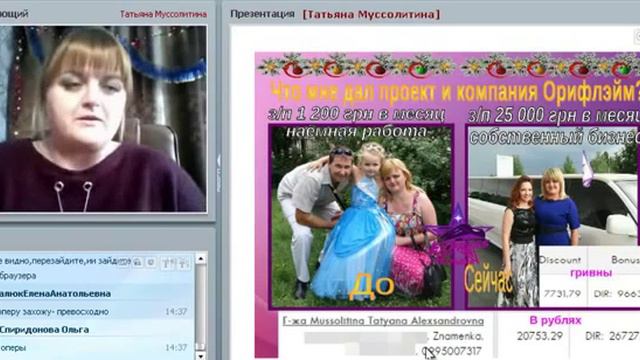
Task: Click the "До" family photo on slide
Action: click(361, 216)
